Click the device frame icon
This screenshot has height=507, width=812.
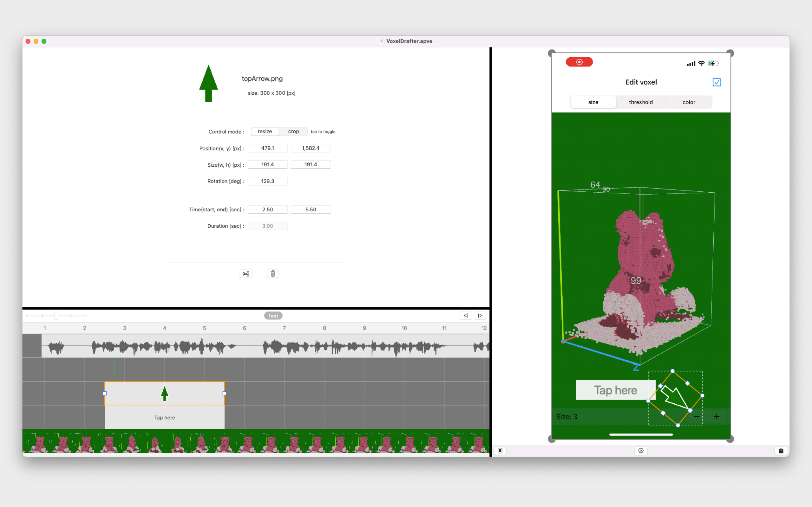click(x=500, y=451)
